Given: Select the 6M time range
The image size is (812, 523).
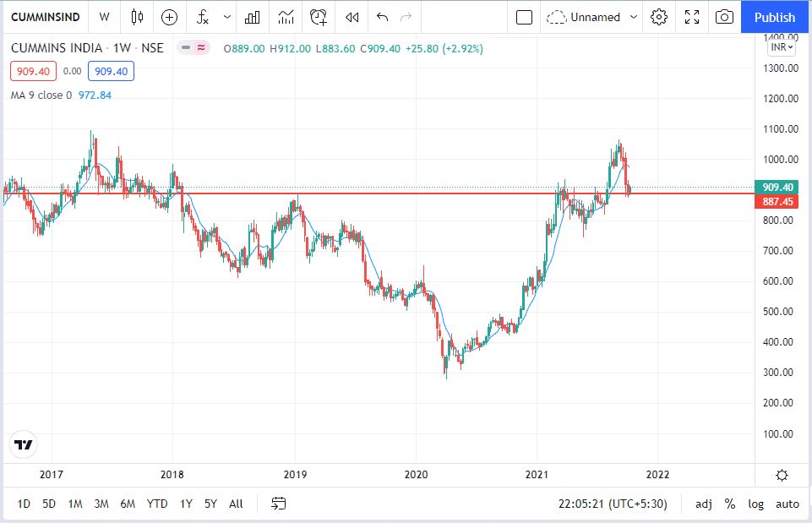Looking at the screenshot, I should coord(128,504).
